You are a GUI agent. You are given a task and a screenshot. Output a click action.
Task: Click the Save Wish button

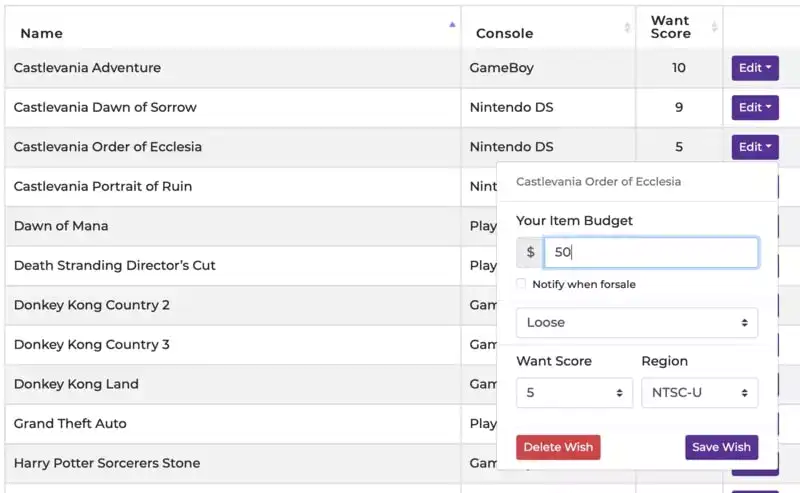click(721, 447)
